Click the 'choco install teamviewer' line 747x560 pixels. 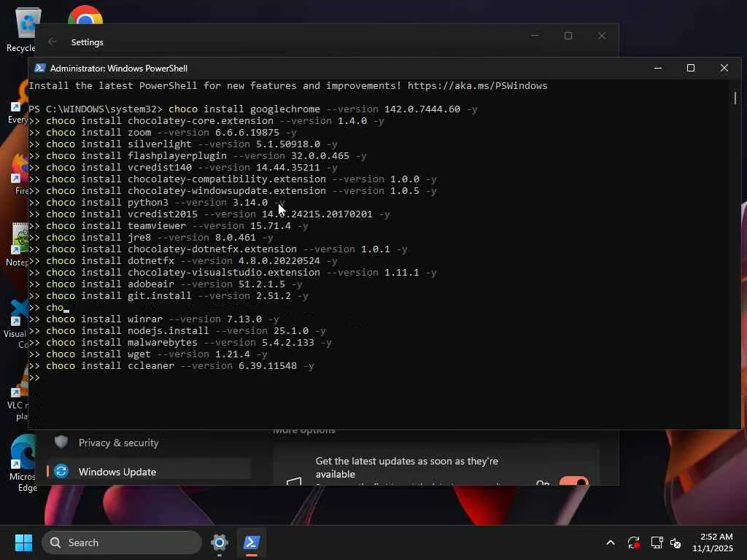click(x=177, y=226)
